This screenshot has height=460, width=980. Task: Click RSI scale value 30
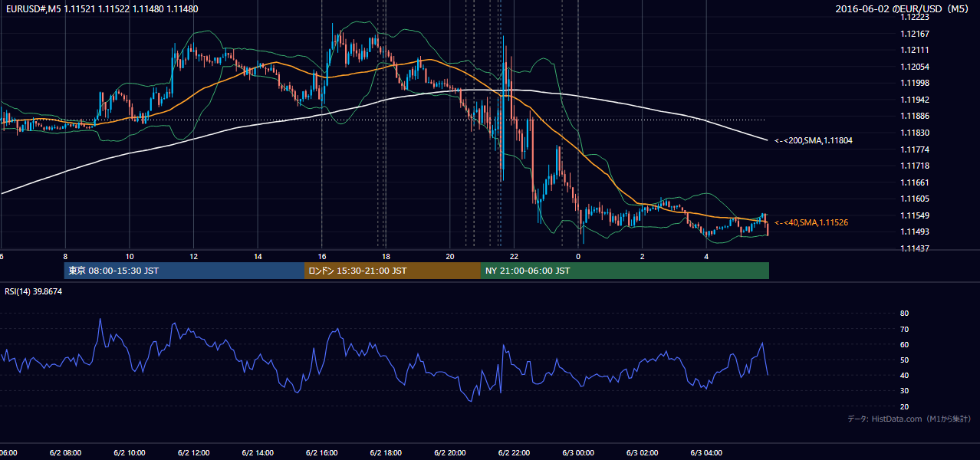click(905, 390)
